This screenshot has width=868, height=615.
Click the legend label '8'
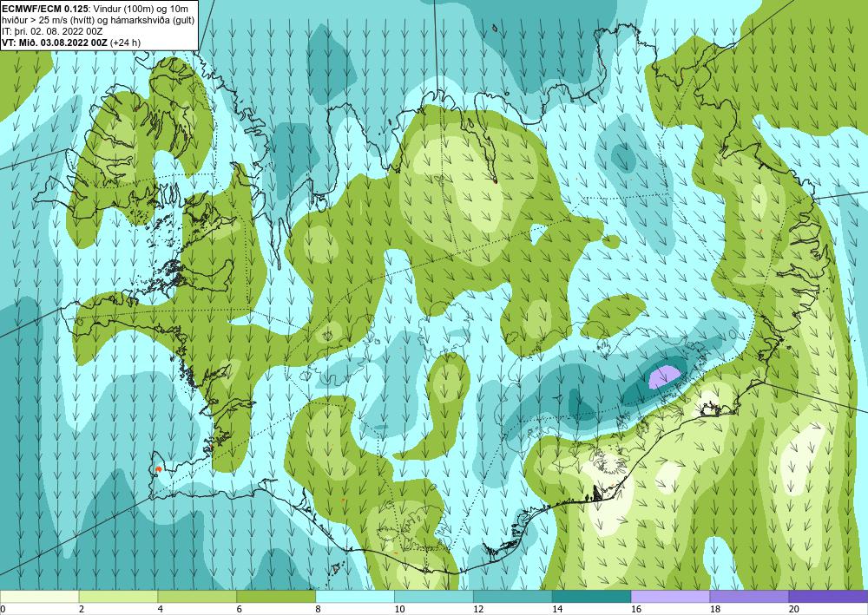click(x=319, y=609)
